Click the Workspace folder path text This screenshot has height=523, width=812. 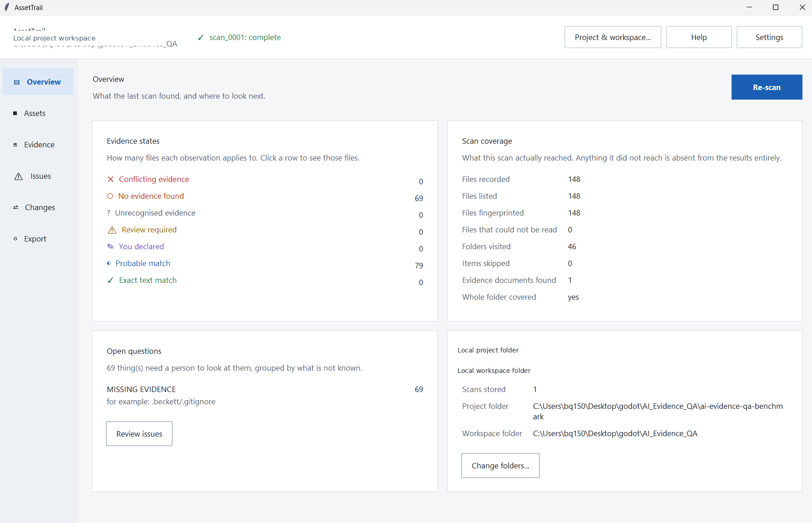coord(615,433)
